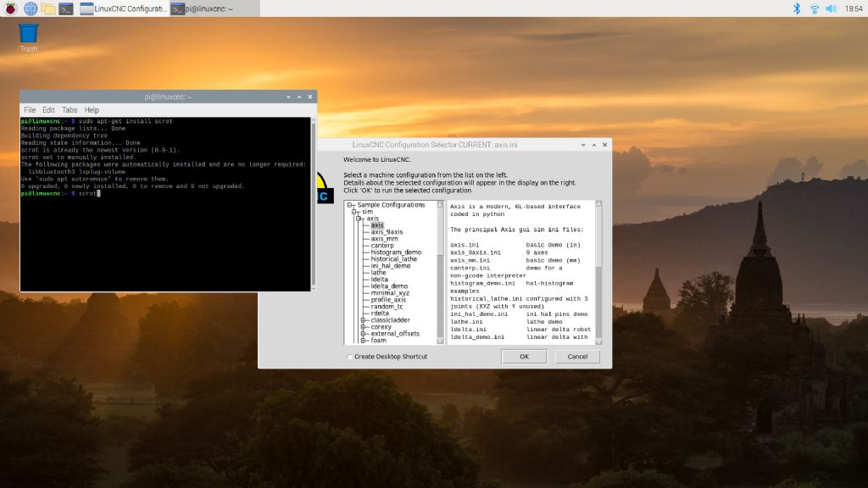Image resolution: width=868 pixels, height=488 pixels.
Task: Open the terminal Edit menu
Action: 48,110
